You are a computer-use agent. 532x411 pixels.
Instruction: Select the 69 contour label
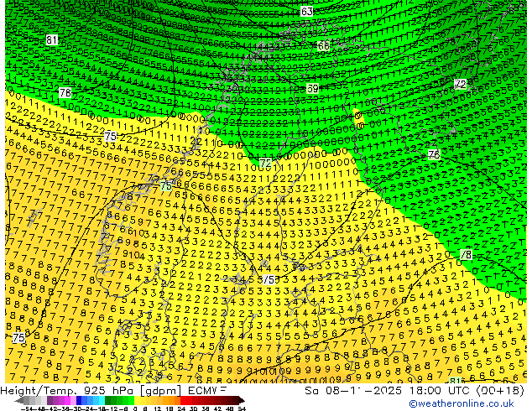click(x=312, y=89)
